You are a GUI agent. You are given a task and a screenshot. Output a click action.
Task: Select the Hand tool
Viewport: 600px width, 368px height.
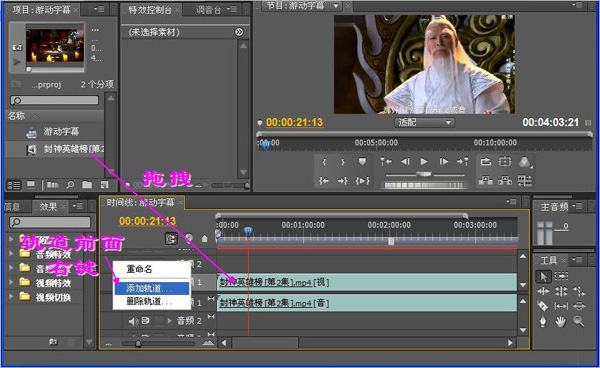[x=561, y=322]
